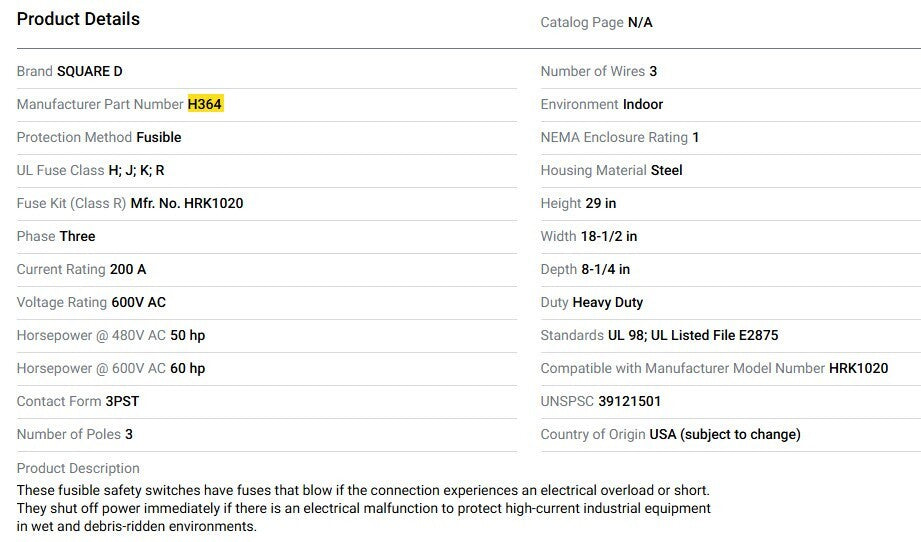This screenshot has height=542, width=921.
Task: Click the 50 hp horsepower value
Action: [188, 335]
